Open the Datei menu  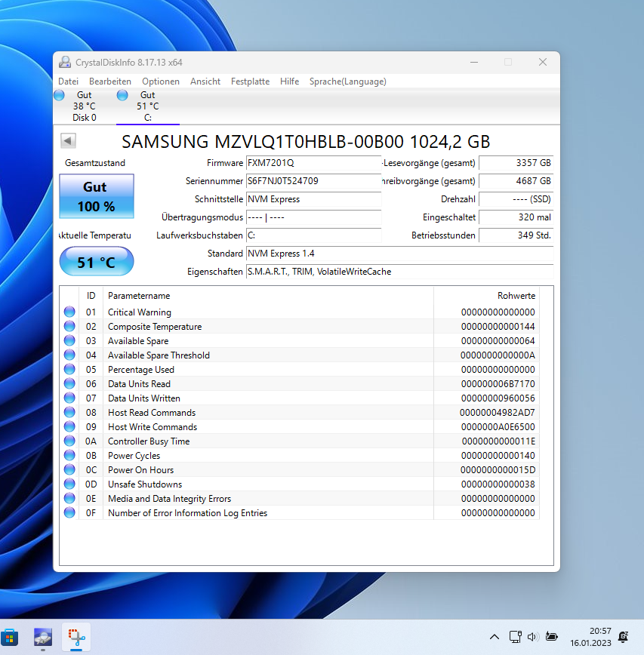pyautogui.click(x=68, y=81)
